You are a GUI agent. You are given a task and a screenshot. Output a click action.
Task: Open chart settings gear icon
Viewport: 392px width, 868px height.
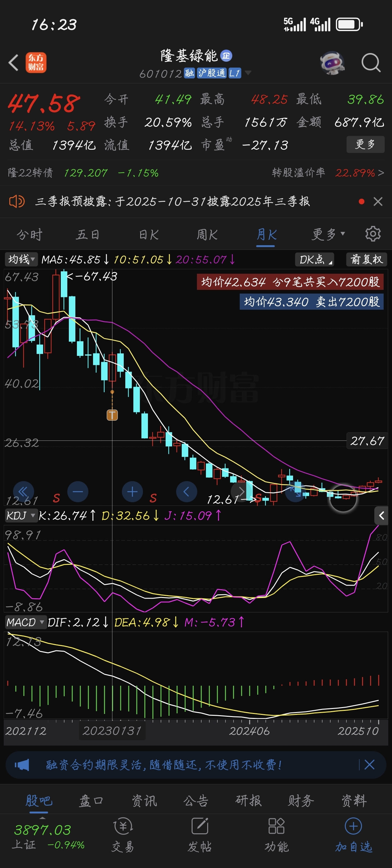click(x=373, y=234)
